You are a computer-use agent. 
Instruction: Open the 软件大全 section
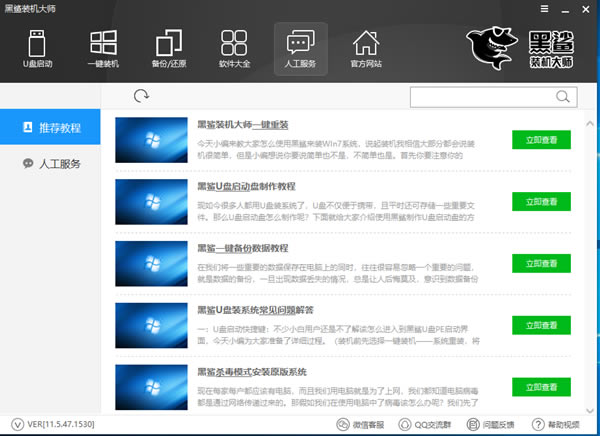(234, 49)
